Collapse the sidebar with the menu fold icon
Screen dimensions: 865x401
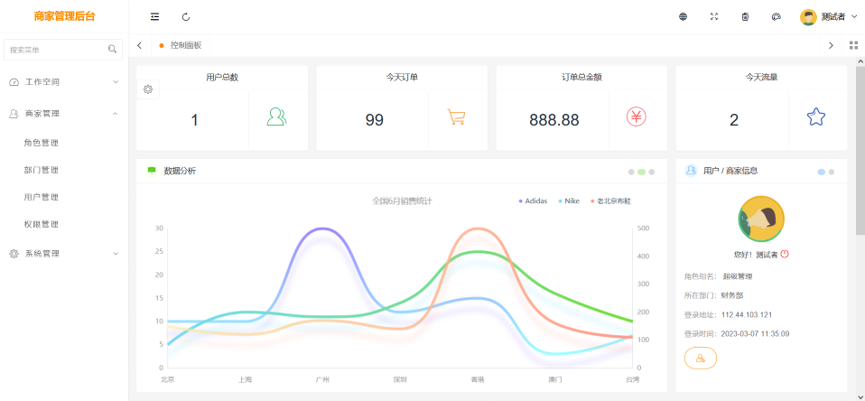[154, 17]
